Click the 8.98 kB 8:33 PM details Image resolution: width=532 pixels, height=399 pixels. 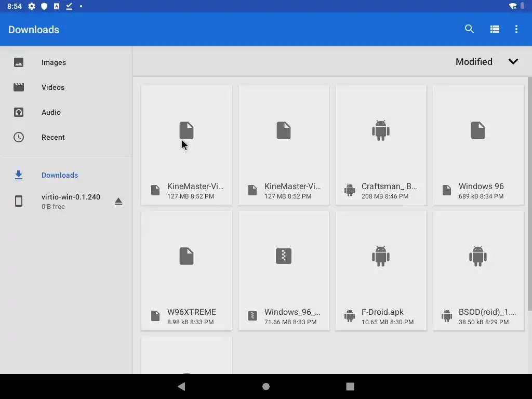click(190, 322)
